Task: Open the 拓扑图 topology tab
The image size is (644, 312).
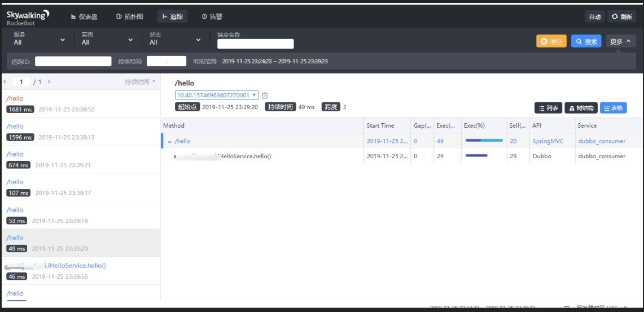Action: coord(129,17)
